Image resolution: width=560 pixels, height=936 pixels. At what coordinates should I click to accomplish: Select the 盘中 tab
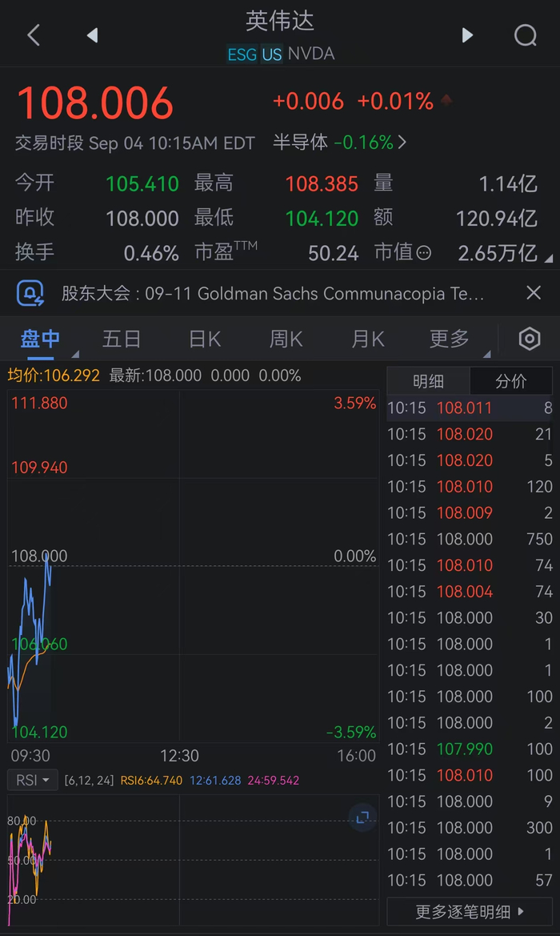coord(40,339)
